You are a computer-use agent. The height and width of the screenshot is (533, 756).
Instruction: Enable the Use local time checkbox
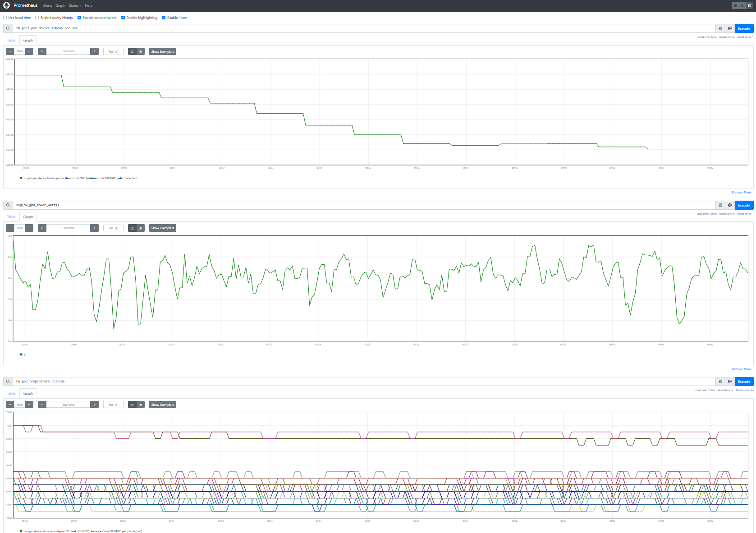[x=5, y=18]
